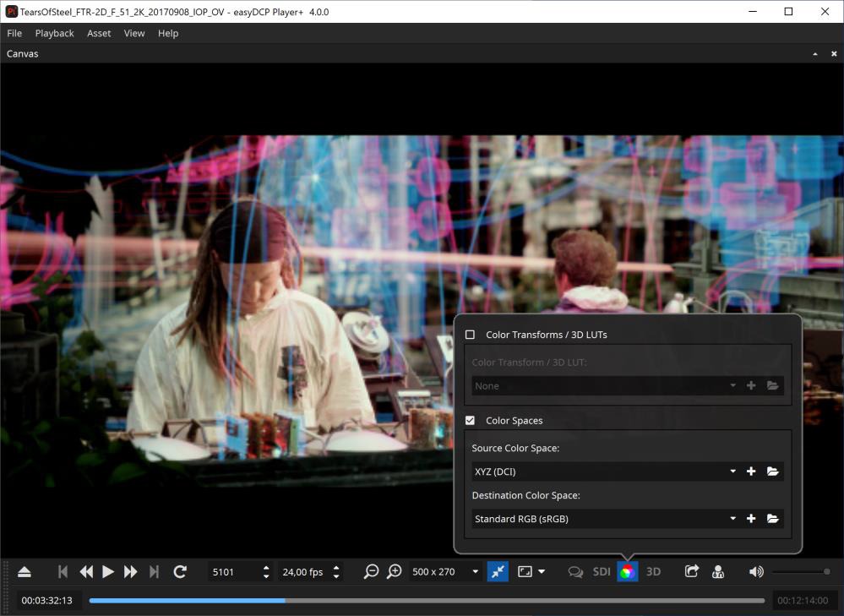Image resolution: width=844 pixels, height=616 pixels.
Task: Zoom out using the minus magnifier
Action: 371,572
